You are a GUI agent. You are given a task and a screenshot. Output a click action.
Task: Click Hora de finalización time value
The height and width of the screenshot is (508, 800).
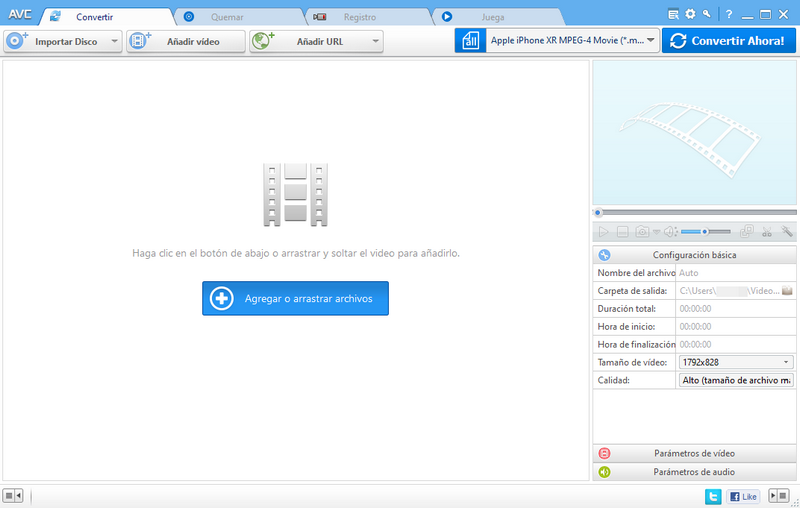(x=695, y=344)
